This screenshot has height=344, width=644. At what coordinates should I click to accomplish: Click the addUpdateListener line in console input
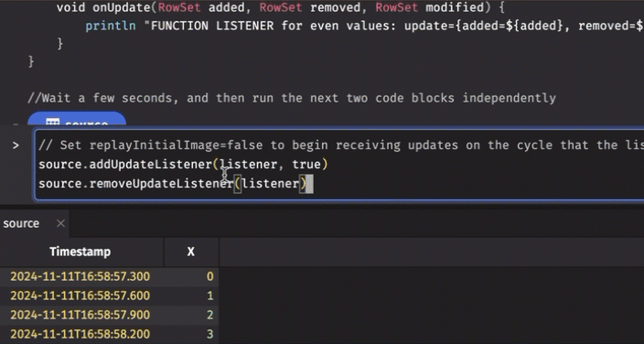(183, 165)
